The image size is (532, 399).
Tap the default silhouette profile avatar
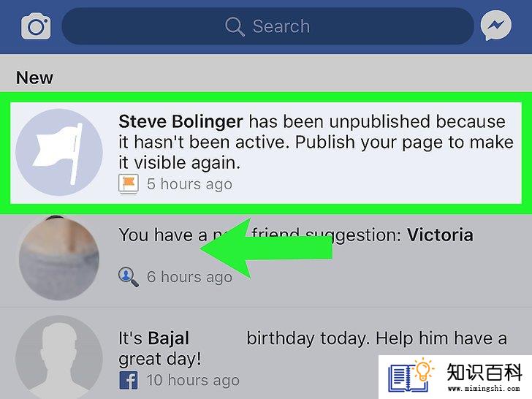tap(59, 357)
